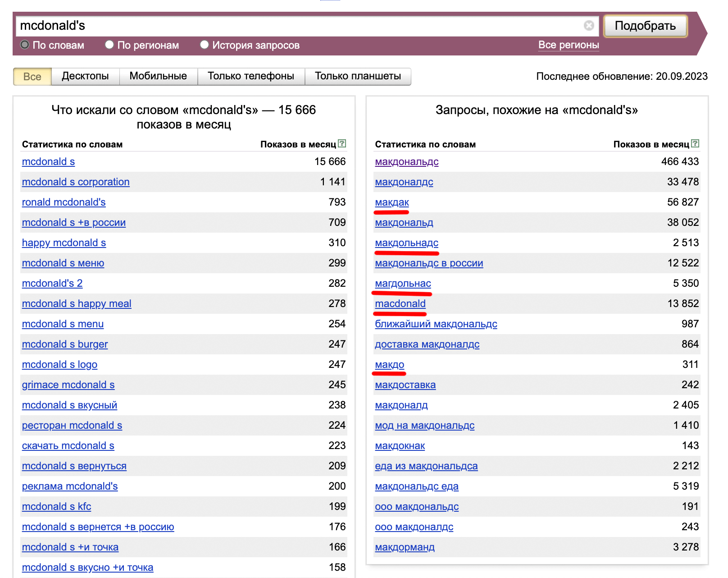
Task: Open the макдональдс еда link
Action: [x=417, y=486]
